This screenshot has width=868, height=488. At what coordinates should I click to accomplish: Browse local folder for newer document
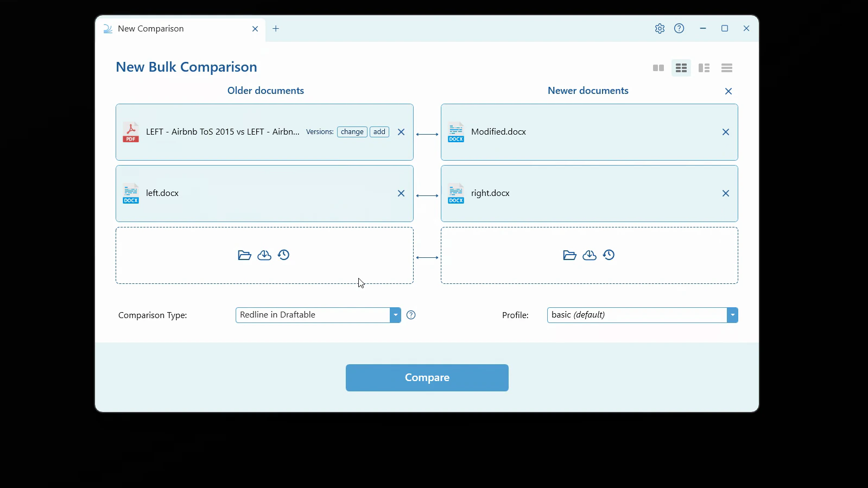click(569, 255)
